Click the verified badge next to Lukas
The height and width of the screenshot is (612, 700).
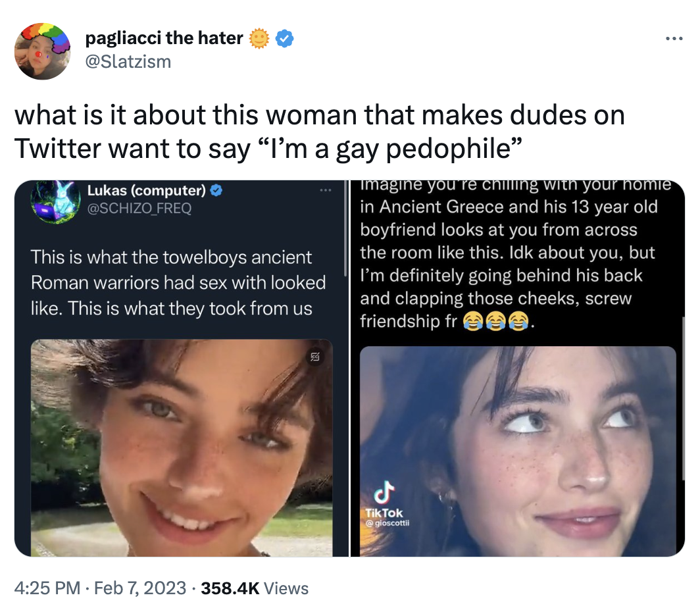pos(216,191)
